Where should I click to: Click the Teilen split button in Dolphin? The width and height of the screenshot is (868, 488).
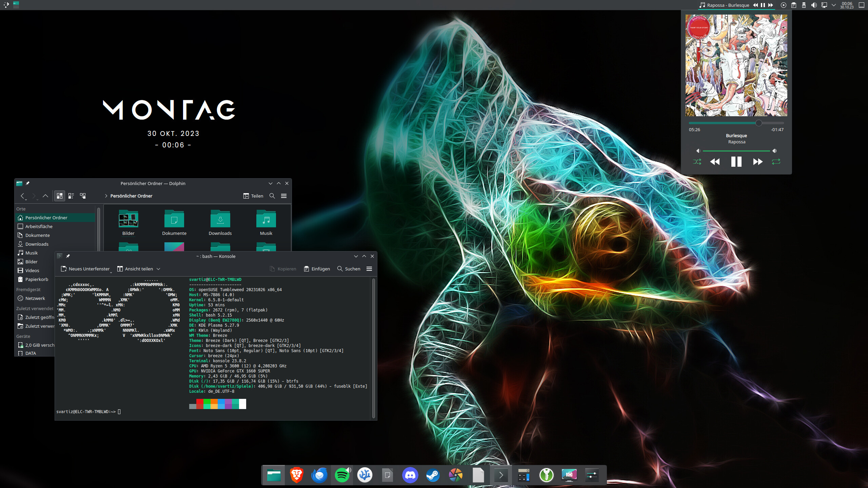pyautogui.click(x=253, y=196)
